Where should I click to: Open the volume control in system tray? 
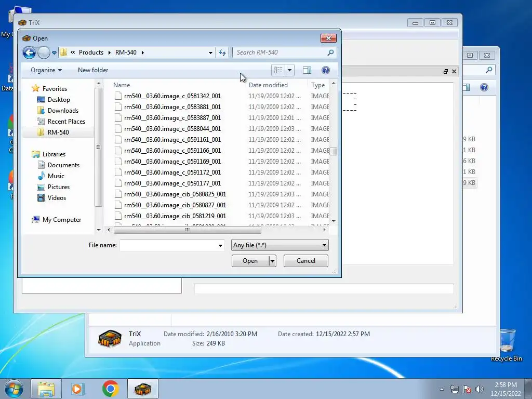coord(480,390)
